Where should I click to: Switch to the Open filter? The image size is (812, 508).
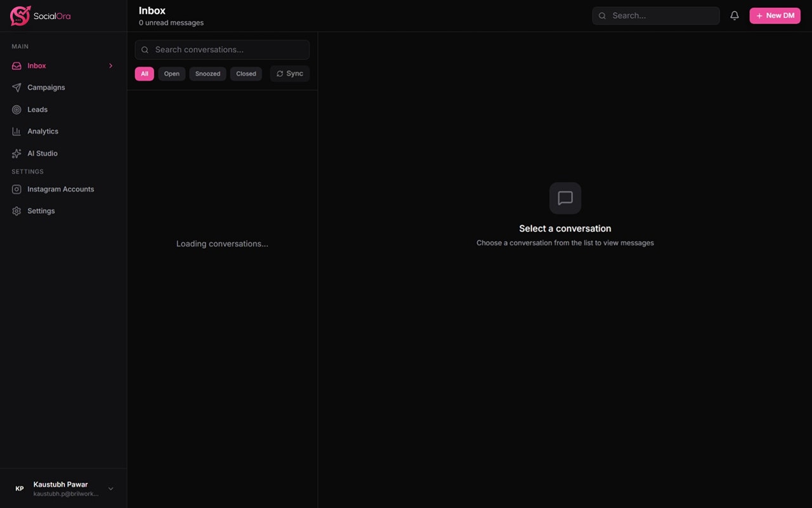pos(171,74)
